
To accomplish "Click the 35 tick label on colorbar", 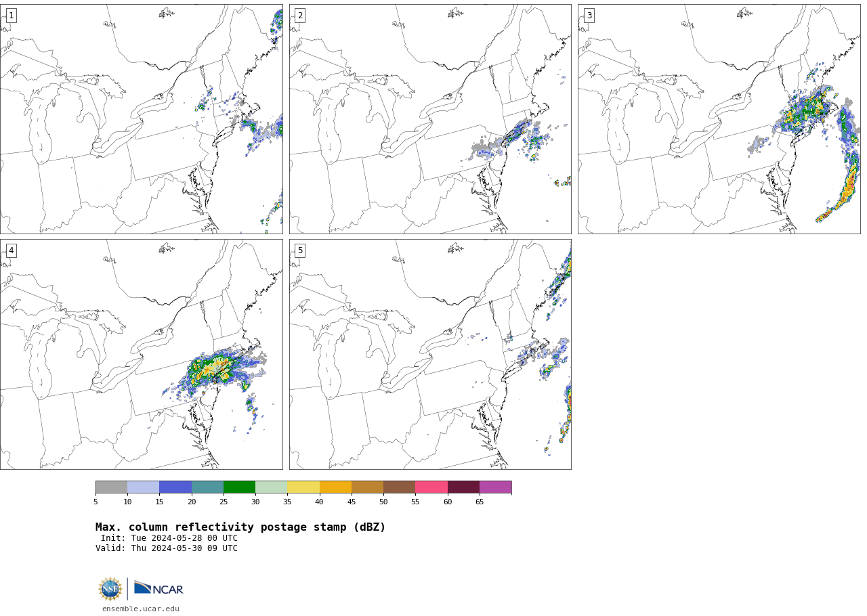I will [x=287, y=502].
